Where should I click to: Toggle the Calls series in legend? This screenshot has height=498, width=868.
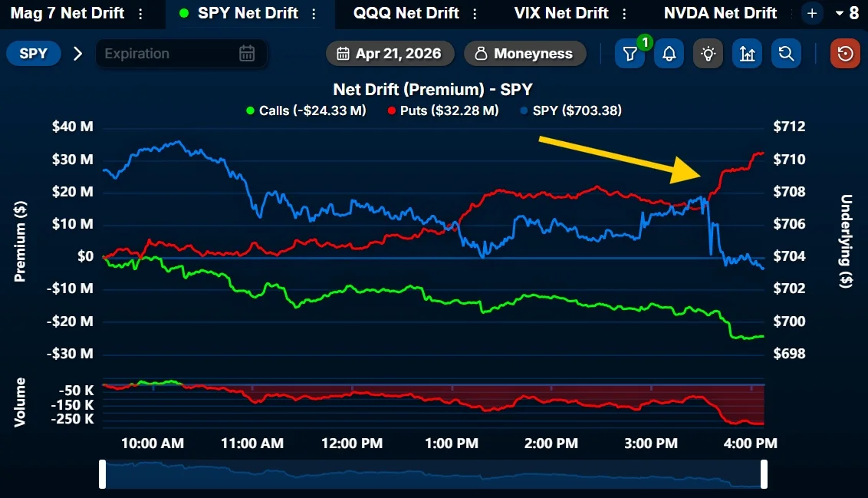pos(306,110)
